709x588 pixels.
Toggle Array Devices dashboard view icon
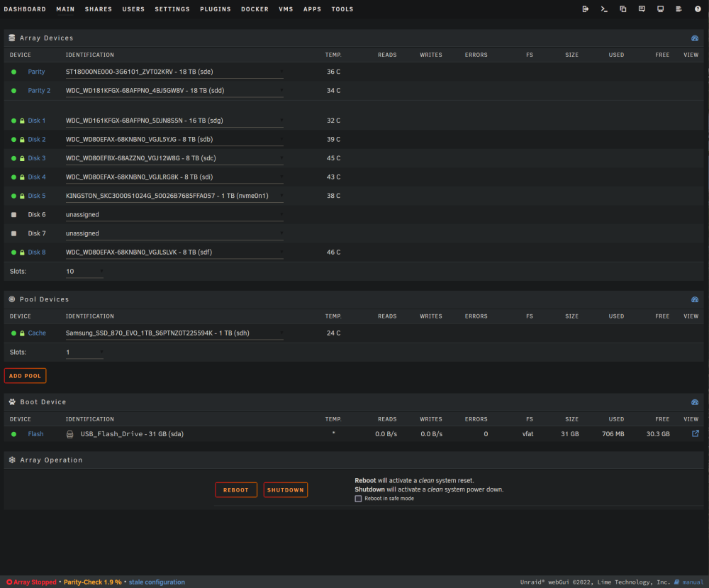(695, 38)
